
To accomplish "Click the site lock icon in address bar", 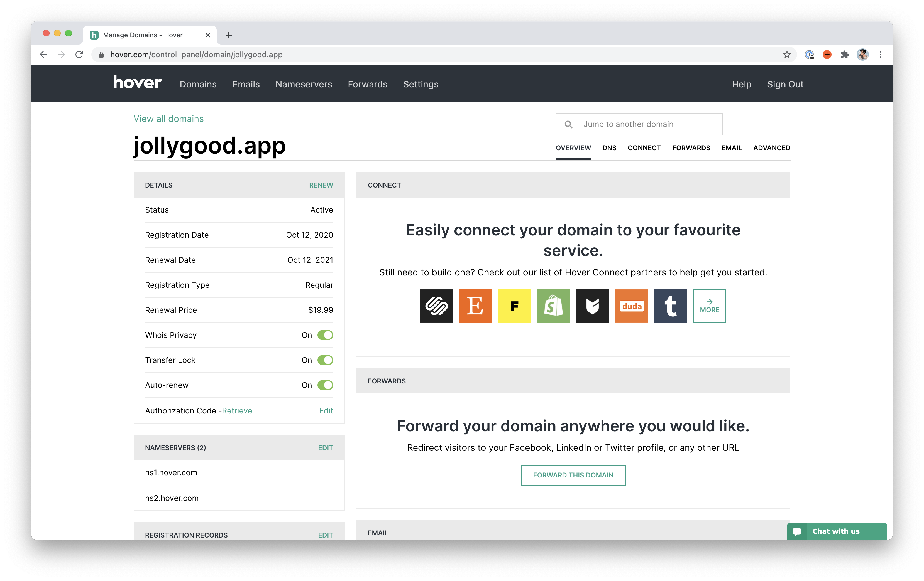I will pos(101,55).
